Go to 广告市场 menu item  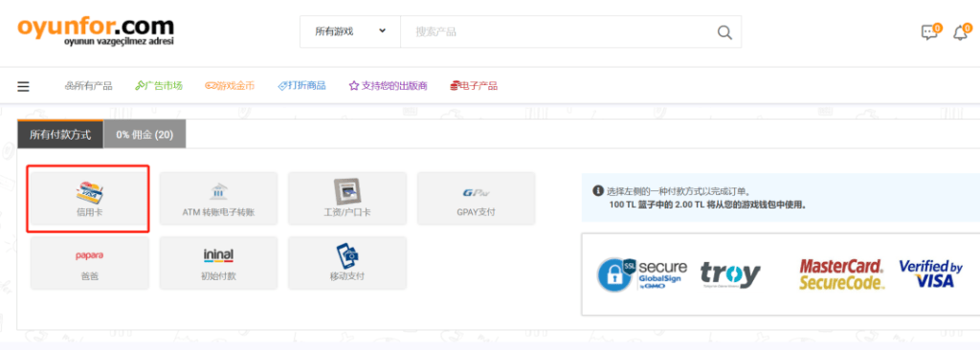coord(159,86)
